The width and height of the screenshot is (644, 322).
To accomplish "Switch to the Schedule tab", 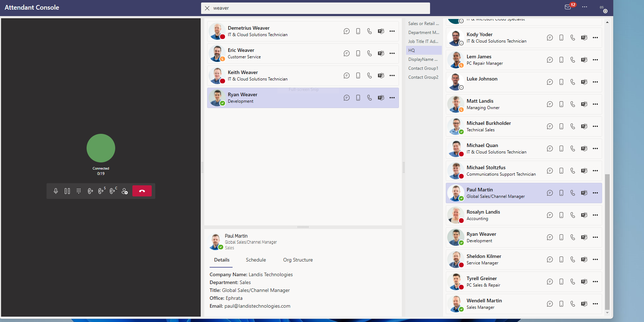I will pos(255,260).
